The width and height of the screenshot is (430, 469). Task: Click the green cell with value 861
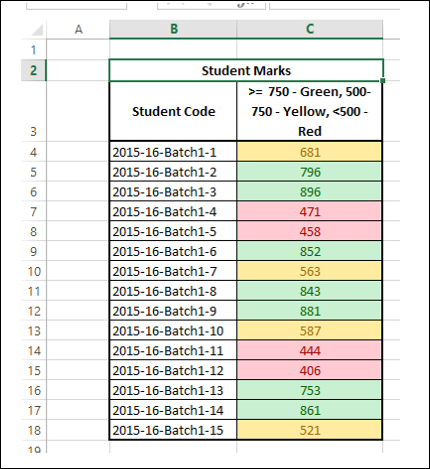309,410
